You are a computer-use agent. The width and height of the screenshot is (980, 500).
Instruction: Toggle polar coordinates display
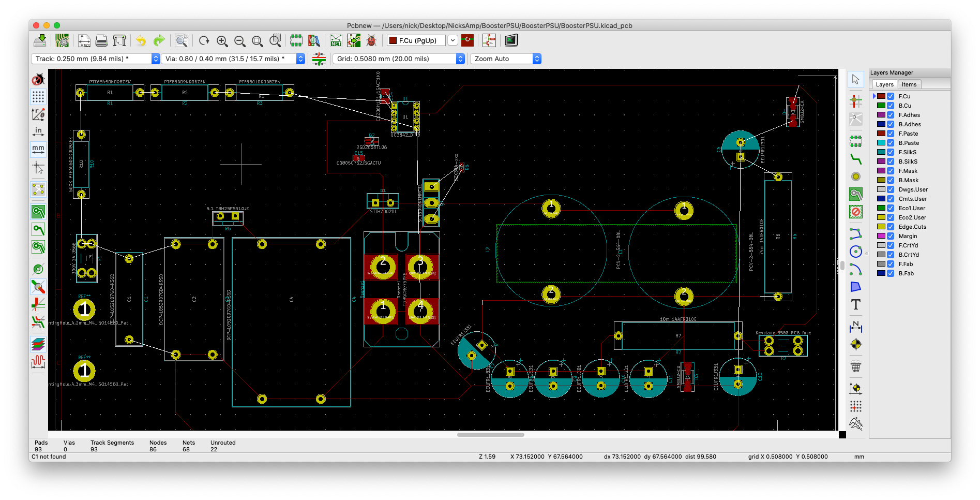pos(38,114)
